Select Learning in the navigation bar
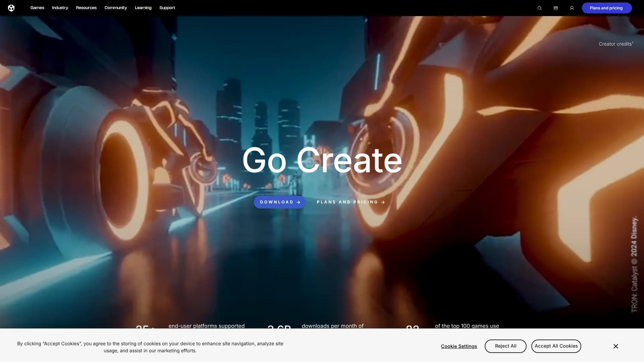The height and width of the screenshot is (362, 644). click(x=143, y=8)
